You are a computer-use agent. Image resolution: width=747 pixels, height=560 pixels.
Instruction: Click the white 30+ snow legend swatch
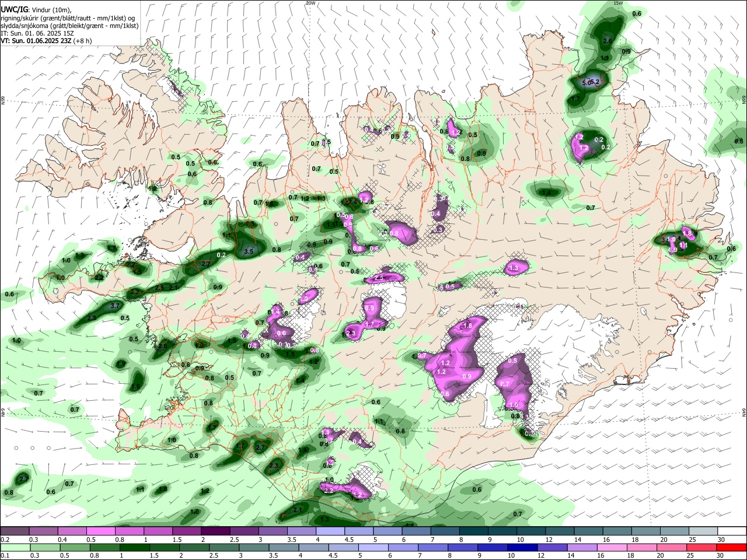click(732, 531)
